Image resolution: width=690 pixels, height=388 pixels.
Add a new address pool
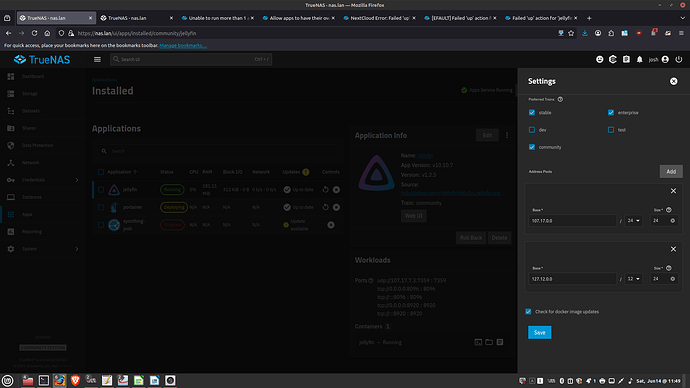pos(671,172)
